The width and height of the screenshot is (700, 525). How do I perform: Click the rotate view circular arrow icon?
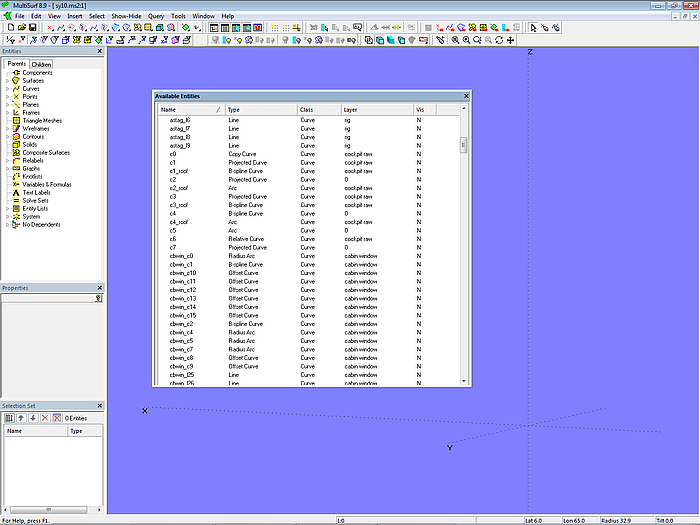pos(498,41)
